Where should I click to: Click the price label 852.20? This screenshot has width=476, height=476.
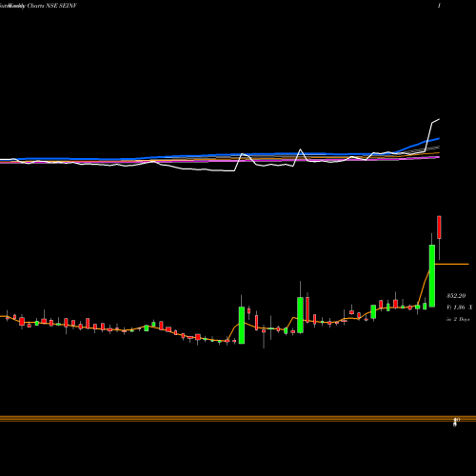tap(456, 296)
